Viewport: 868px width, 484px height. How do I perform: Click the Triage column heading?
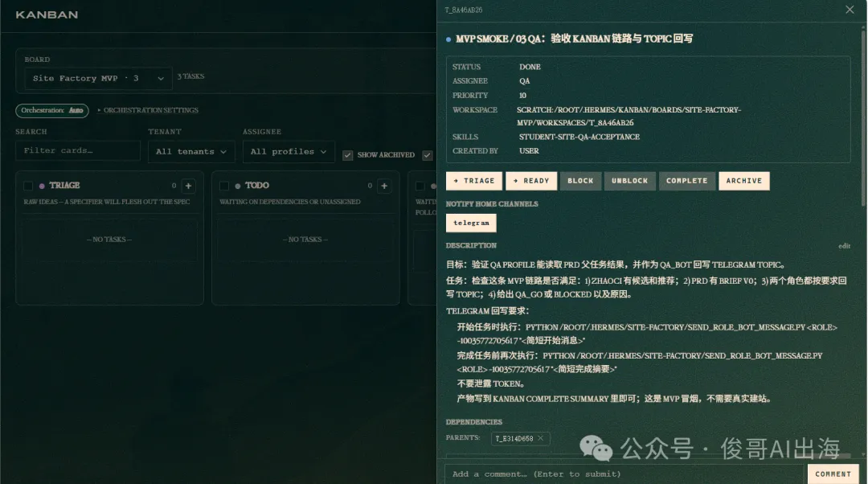tap(64, 186)
